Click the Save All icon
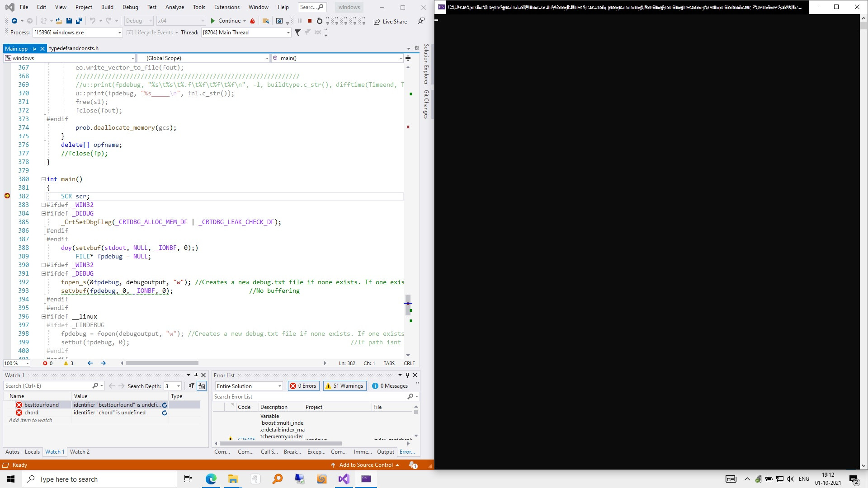Screen dimensions: 868x488 [79, 21]
